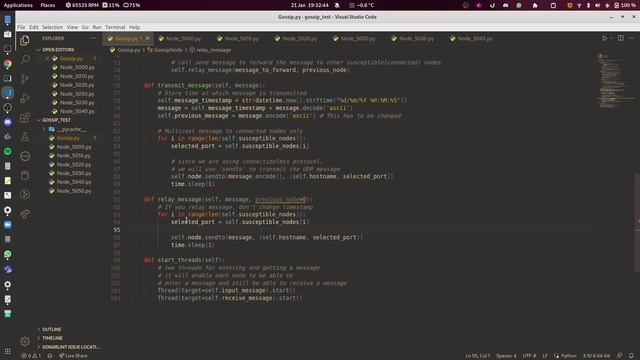Run Python file with play button
Screen dimensions: 640x360
604,38
